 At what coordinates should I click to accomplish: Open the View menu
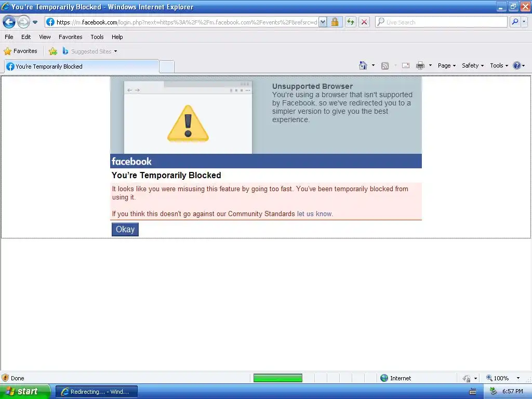45,37
